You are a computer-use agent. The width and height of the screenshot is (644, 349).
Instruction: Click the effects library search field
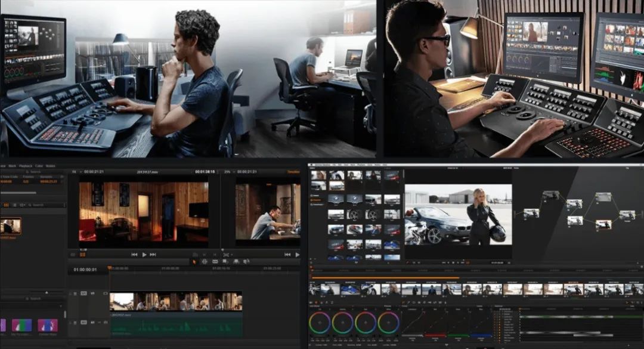pos(33,299)
